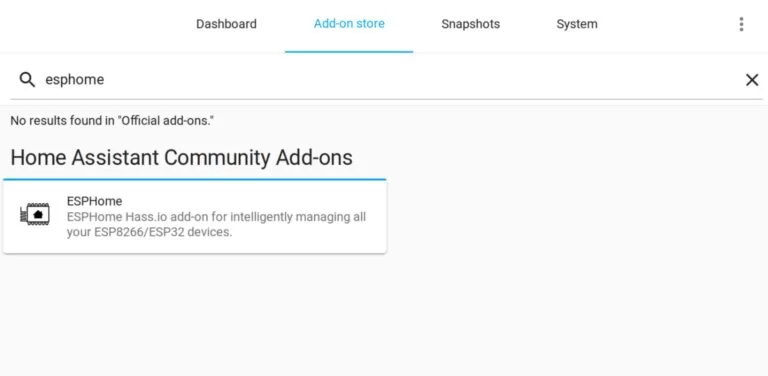This screenshot has width=768, height=376.
Task: Focus the add-on search field
Action: click(386, 80)
